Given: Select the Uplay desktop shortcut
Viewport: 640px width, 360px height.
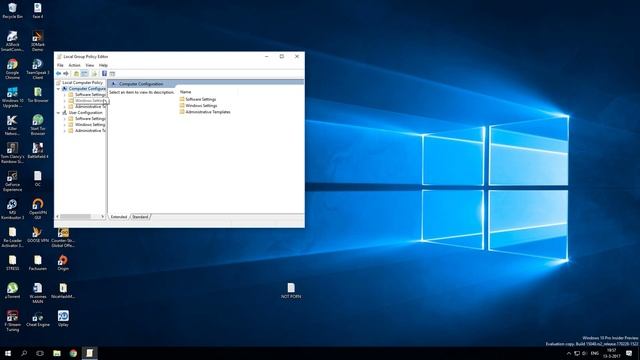Looking at the screenshot, I should click(63, 318).
